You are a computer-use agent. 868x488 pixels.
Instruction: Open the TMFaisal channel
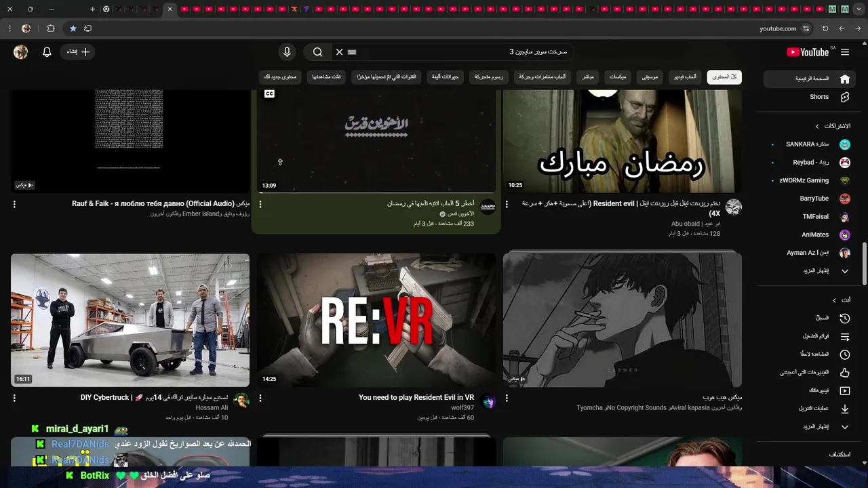[x=808, y=217]
